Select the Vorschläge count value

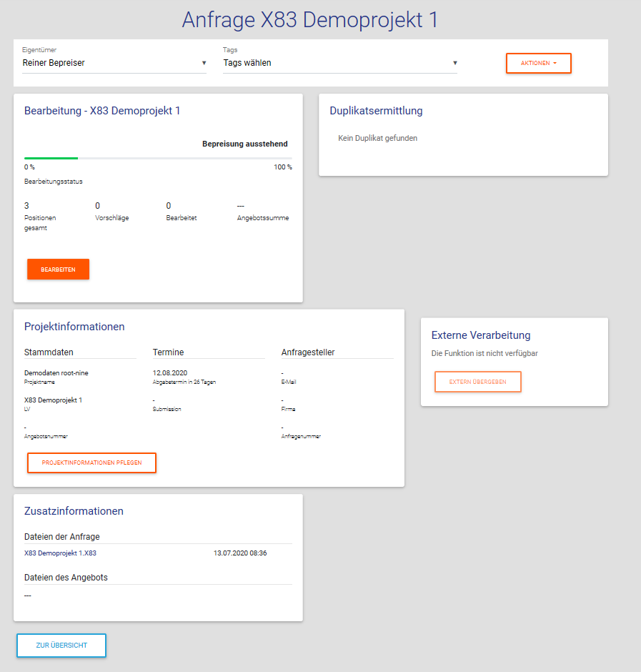[x=98, y=206]
